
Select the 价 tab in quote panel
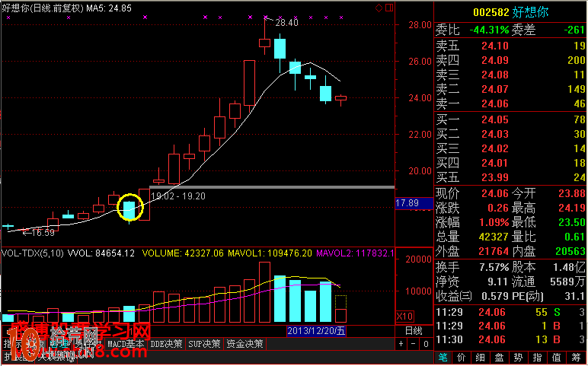[462, 358]
